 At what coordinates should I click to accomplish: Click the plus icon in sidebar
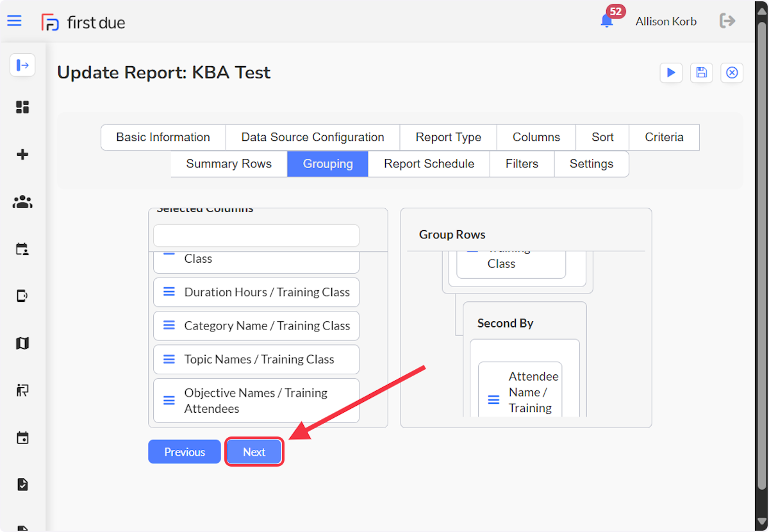(x=22, y=154)
